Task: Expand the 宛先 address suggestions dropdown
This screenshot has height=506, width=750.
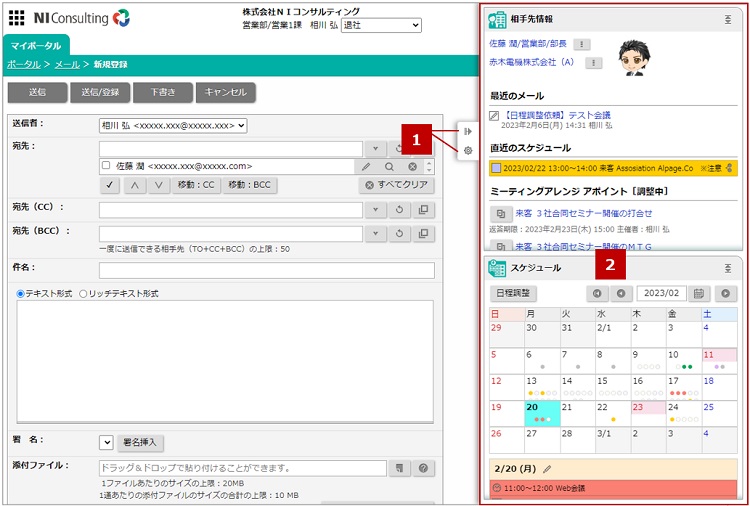Action: [375, 149]
